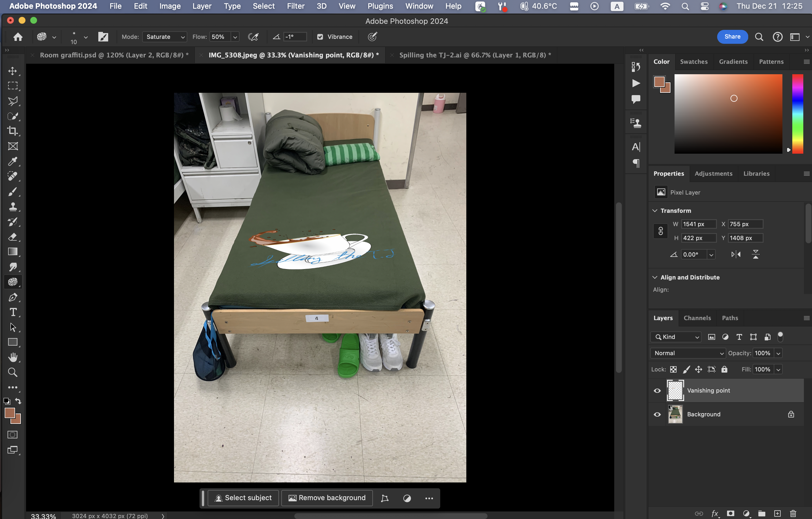The image size is (812, 519).
Task: Open the Mode dropdown set to Saturate
Action: (x=164, y=37)
